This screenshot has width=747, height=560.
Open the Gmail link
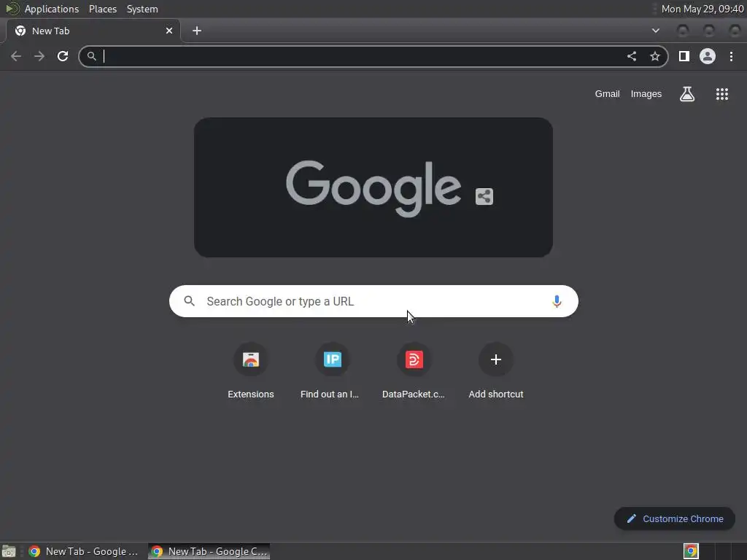tap(607, 94)
